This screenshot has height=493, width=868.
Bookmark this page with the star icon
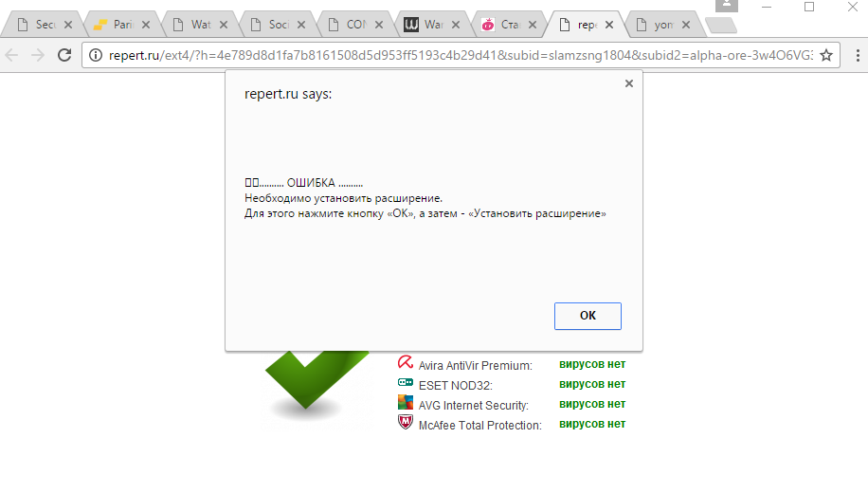point(826,56)
